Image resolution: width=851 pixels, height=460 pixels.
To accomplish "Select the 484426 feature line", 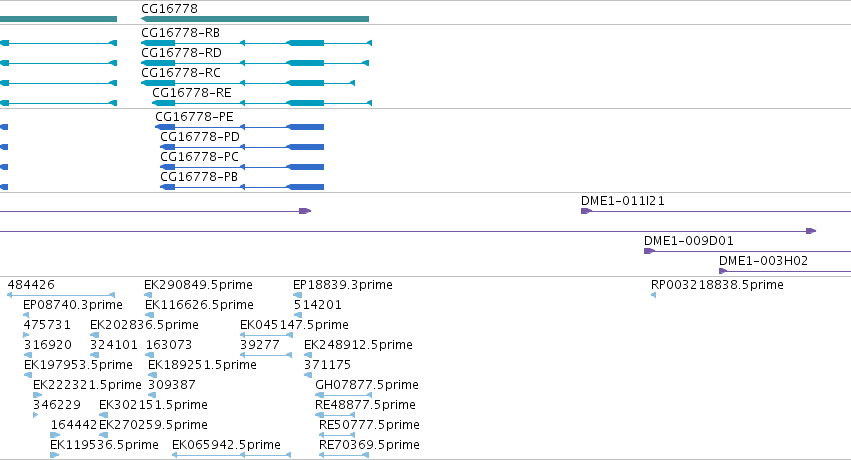I will pyautogui.click(x=61, y=295).
